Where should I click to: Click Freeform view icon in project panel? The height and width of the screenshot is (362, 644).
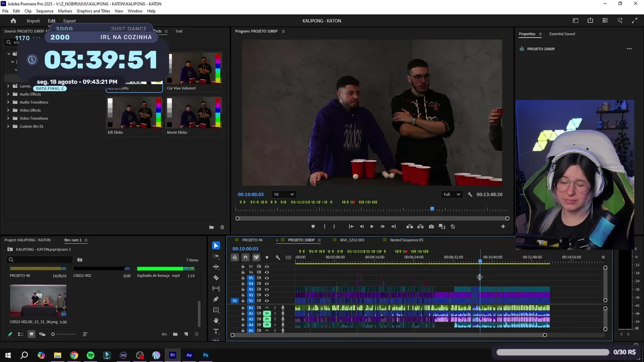pyautogui.click(x=42, y=334)
